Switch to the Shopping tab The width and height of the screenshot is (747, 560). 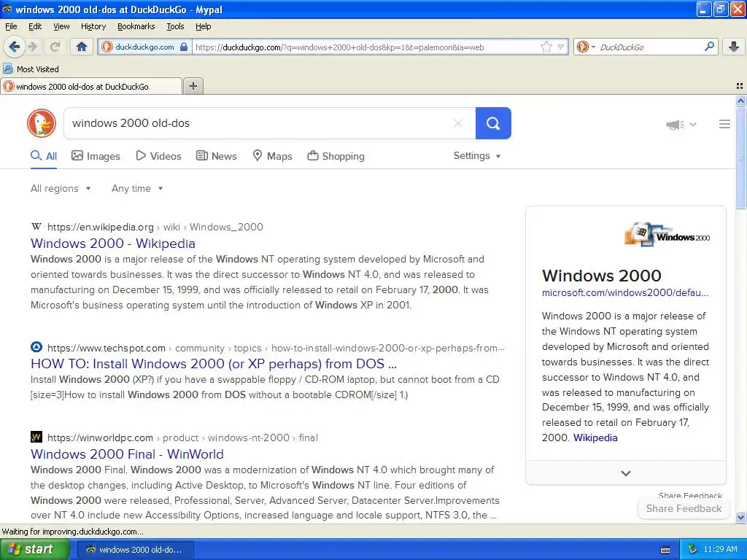336,156
